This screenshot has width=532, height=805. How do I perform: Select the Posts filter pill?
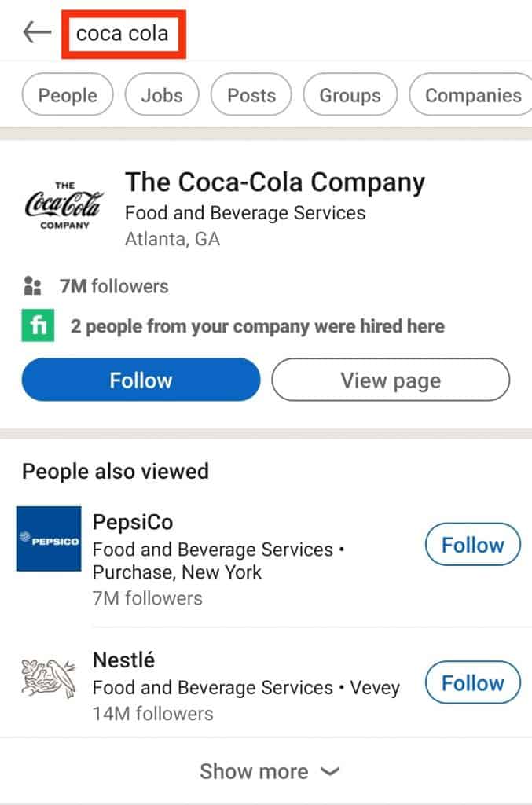point(251,94)
